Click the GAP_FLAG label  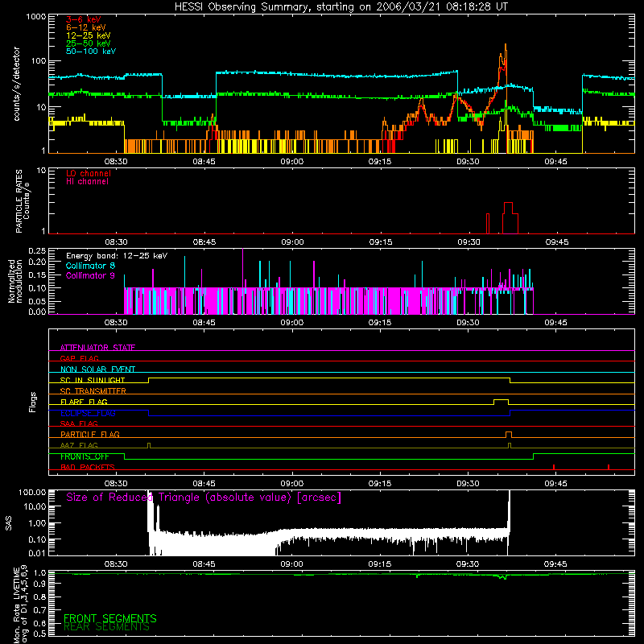point(79,358)
